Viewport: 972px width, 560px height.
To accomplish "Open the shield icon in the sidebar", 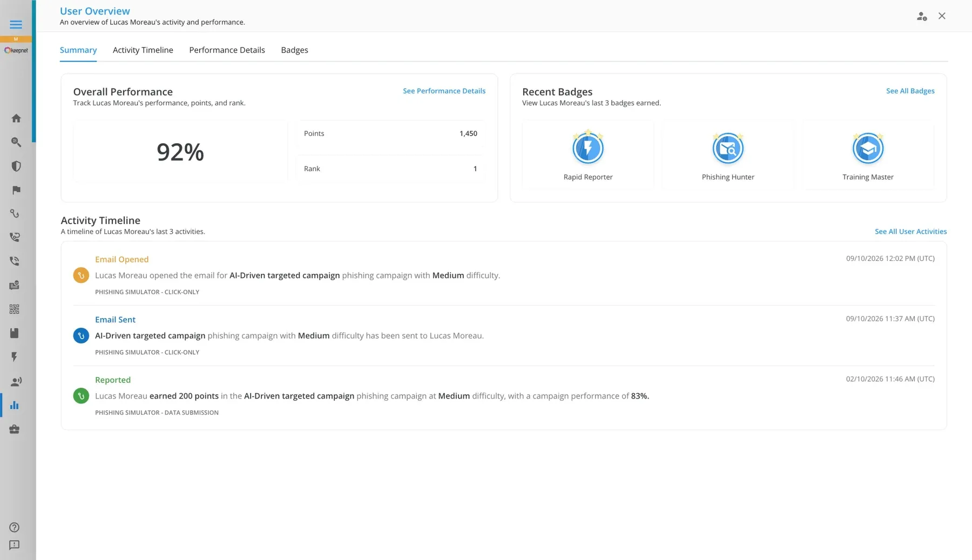I will point(16,166).
